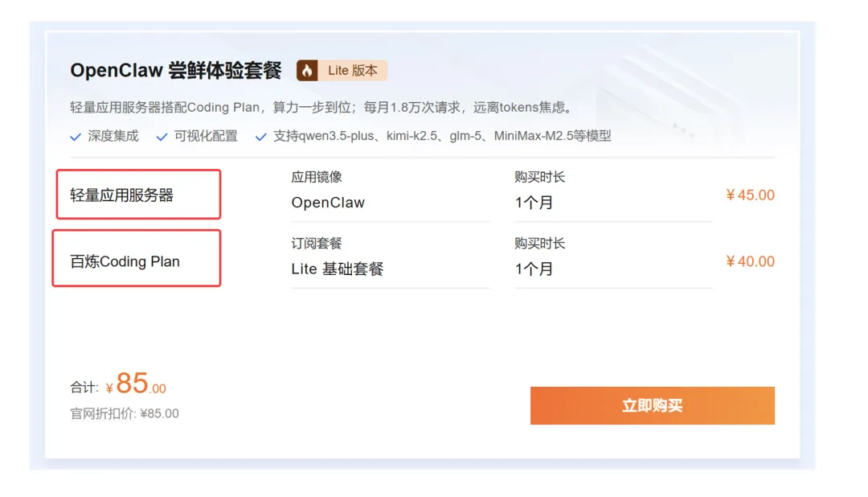This screenshot has height=497, width=868.
Task: Click 购买时长 label in the Coding Plan row
Action: pos(540,243)
